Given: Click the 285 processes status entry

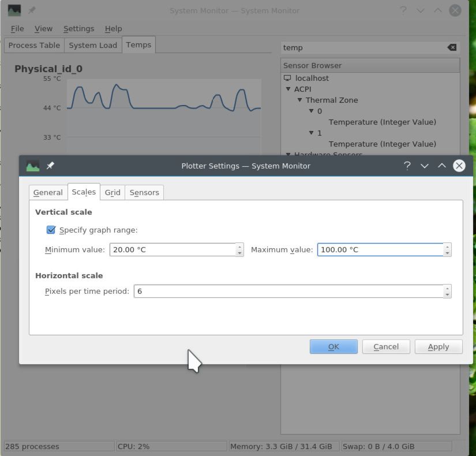Looking at the screenshot, I should tap(59, 446).
